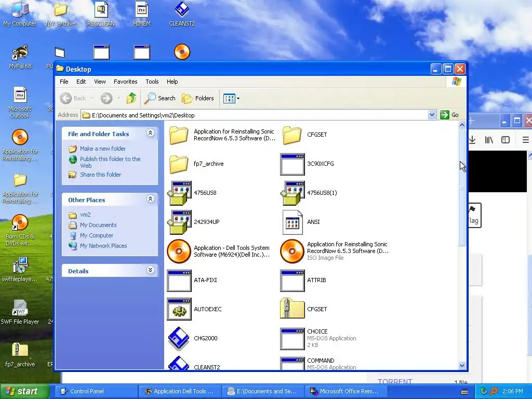Click Publish this folder to the Web
Viewport: 532px width, 399px height.
pos(110,162)
